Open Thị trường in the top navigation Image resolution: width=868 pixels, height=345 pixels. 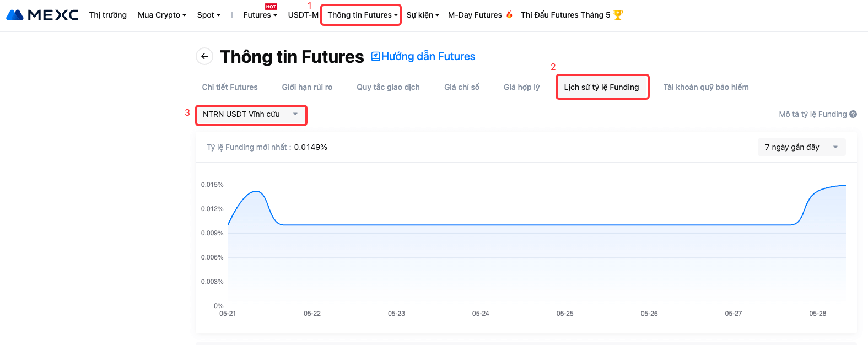pyautogui.click(x=108, y=15)
